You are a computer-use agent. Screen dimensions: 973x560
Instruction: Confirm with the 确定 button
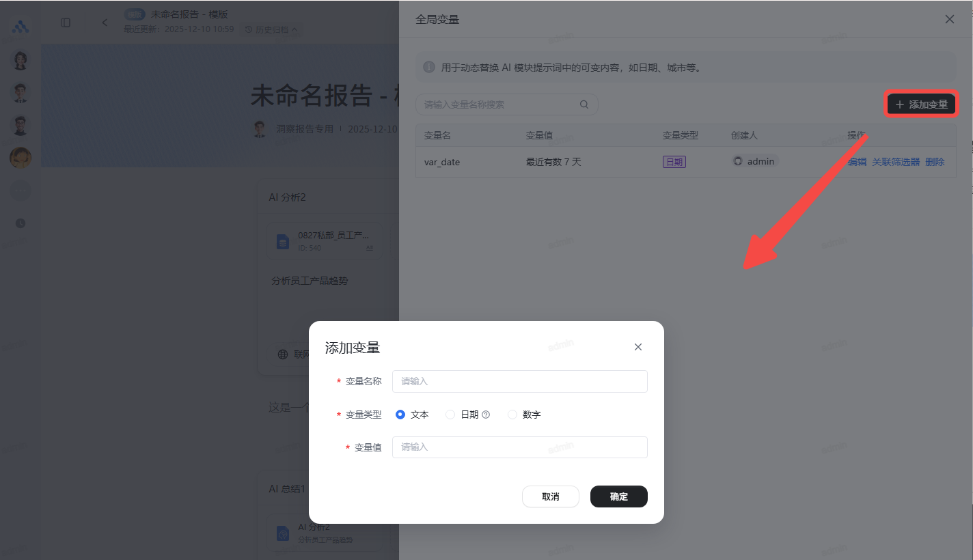619,496
